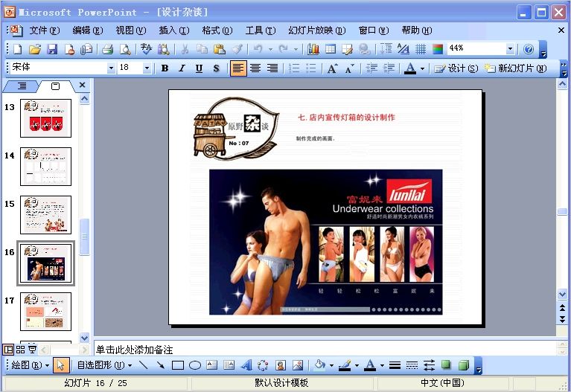Apply 3-D style green cube
The width and height of the screenshot is (571, 392).
pyautogui.click(x=464, y=364)
